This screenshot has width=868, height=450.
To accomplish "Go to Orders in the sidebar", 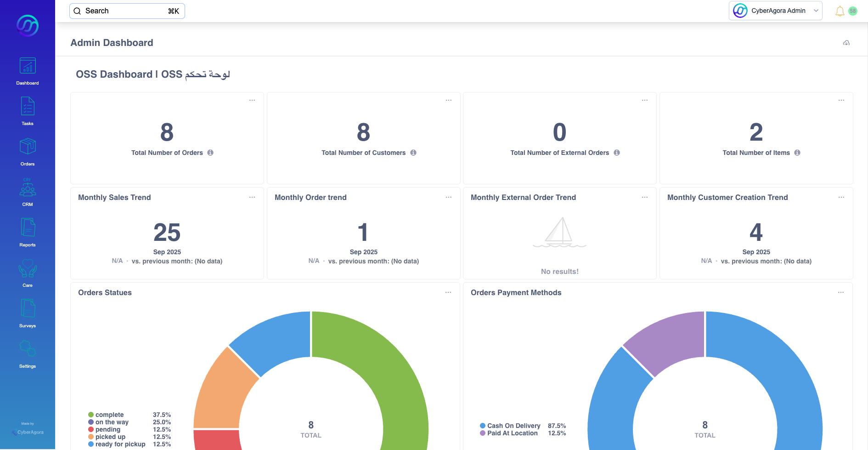I will point(28,147).
